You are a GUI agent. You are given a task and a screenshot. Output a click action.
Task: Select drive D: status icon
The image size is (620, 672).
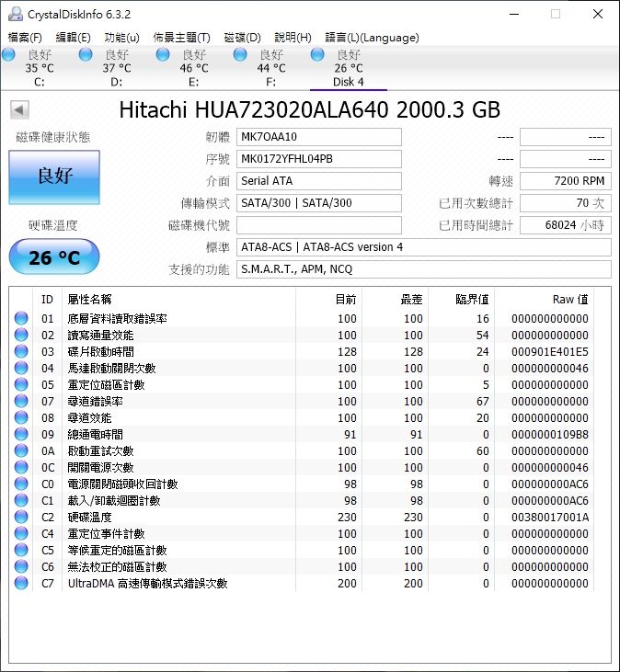[86, 55]
